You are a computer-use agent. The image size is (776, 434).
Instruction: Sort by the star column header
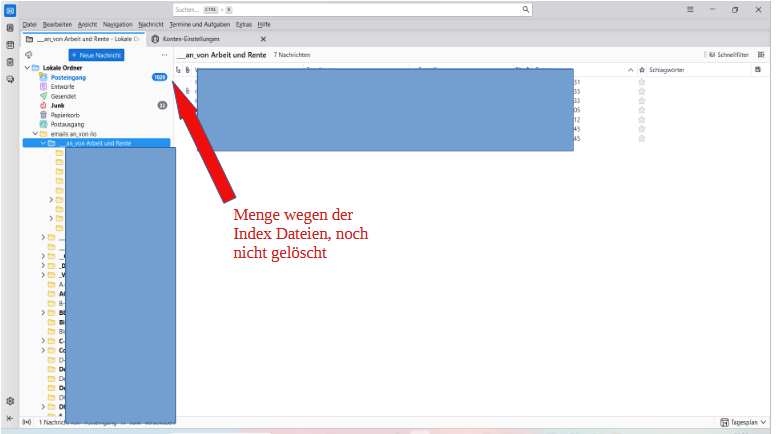click(642, 70)
